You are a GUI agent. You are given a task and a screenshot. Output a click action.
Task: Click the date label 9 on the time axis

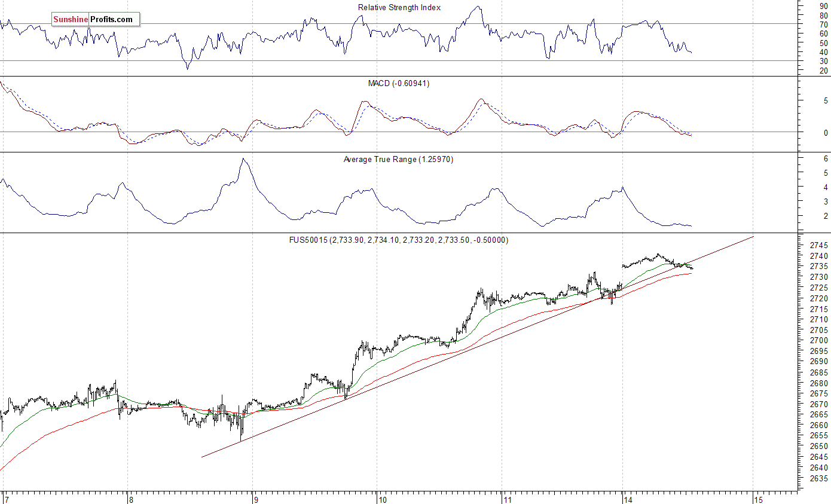coord(255,499)
